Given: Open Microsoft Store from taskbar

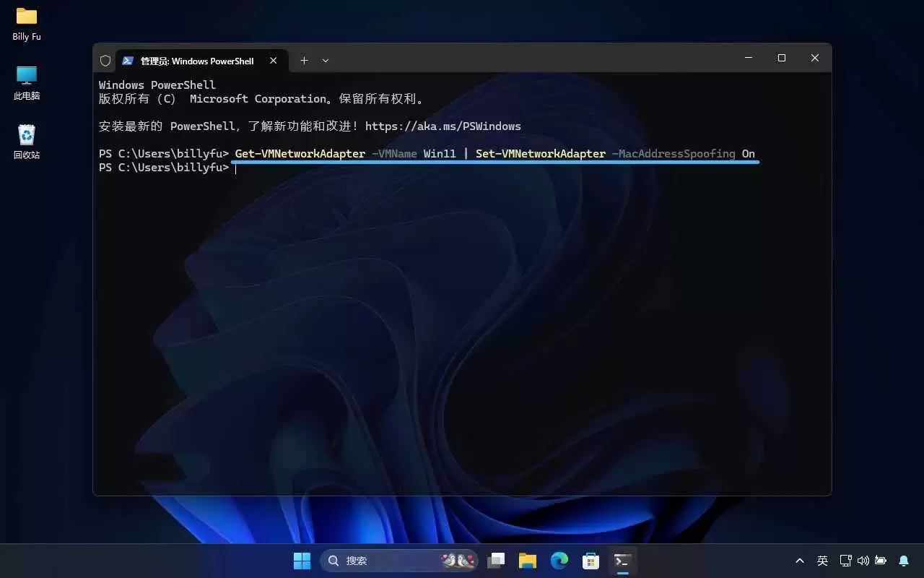Looking at the screenshot, I should click(x=591, y=561).
